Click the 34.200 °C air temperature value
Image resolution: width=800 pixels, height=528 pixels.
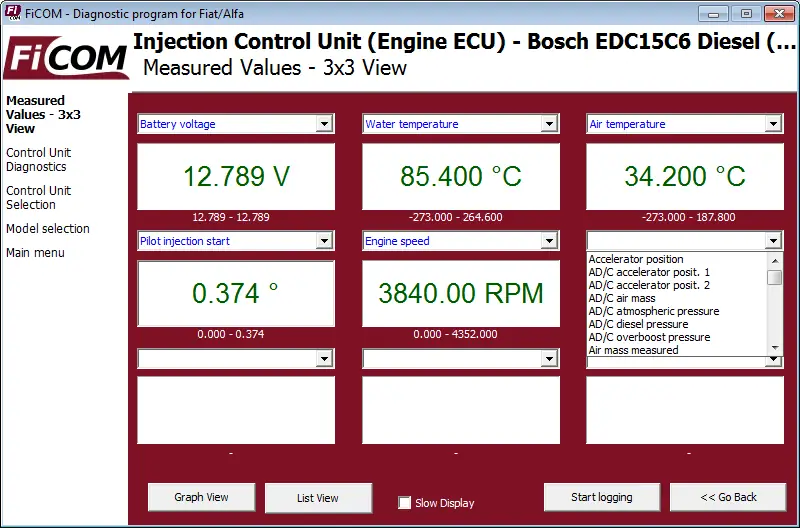[x=685, y=177]
